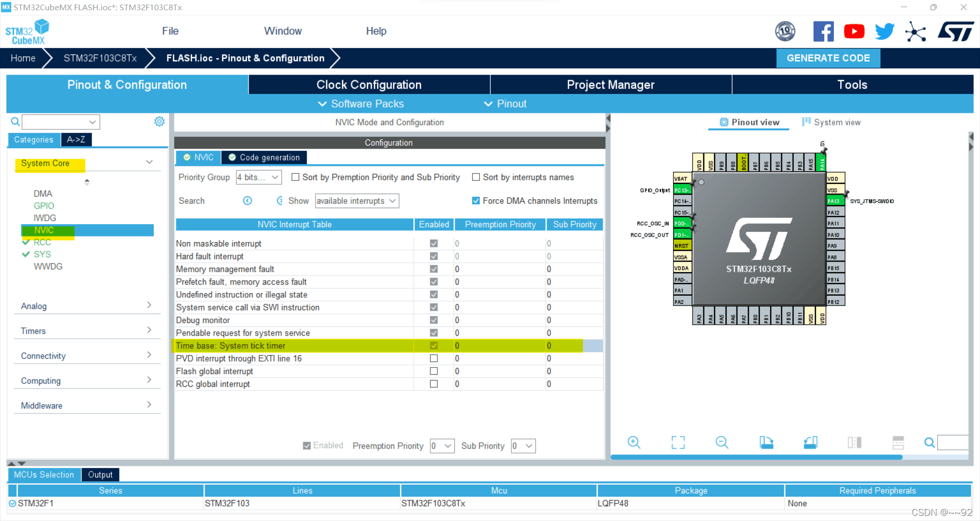This screenshot has width=980, height=521.
Task: Click the PA13 SYS_JTMS-SWDIO pin
Action: click(x=836, y=201)
